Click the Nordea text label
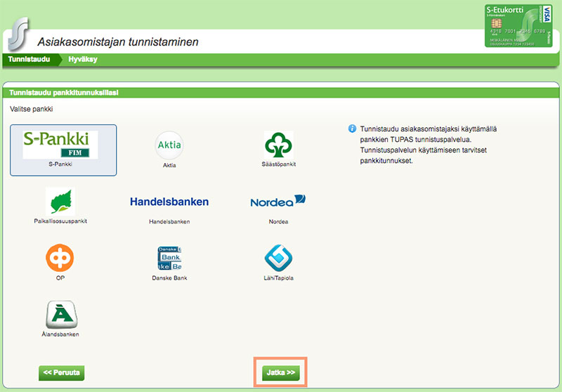Image resolution: width=562 pixels, height=392 pixels. (278, 221)
